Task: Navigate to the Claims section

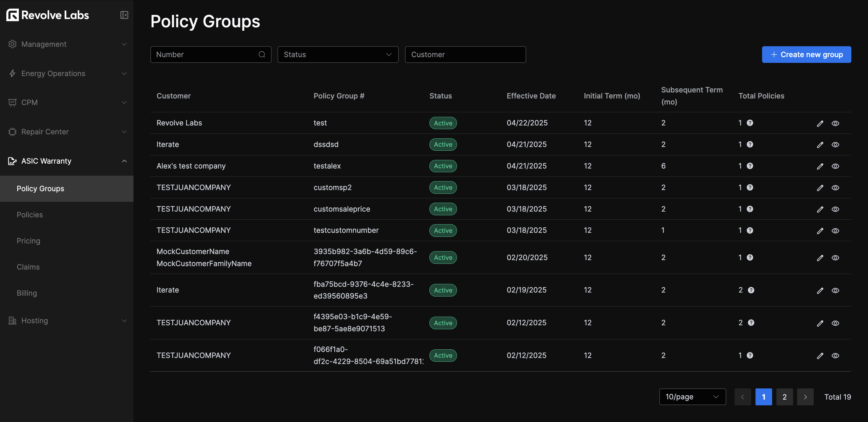Action: pyautogui.click(x=28, y=267)
